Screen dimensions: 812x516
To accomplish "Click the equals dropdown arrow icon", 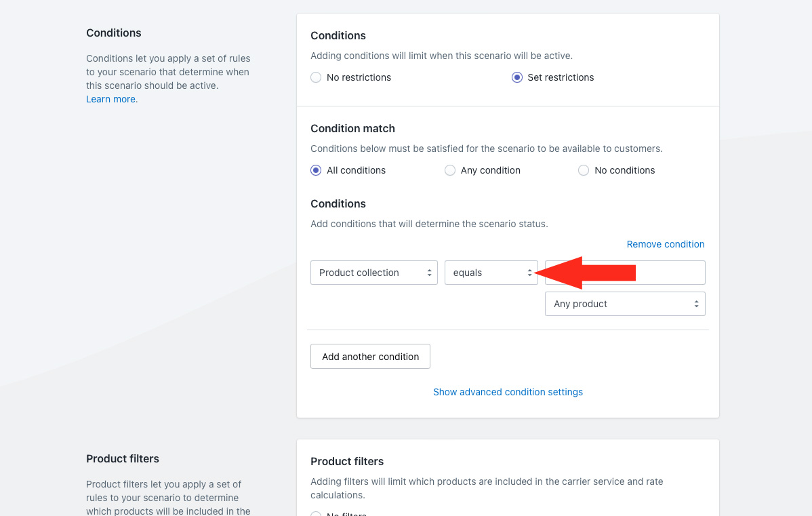I will tap(529, 273).
